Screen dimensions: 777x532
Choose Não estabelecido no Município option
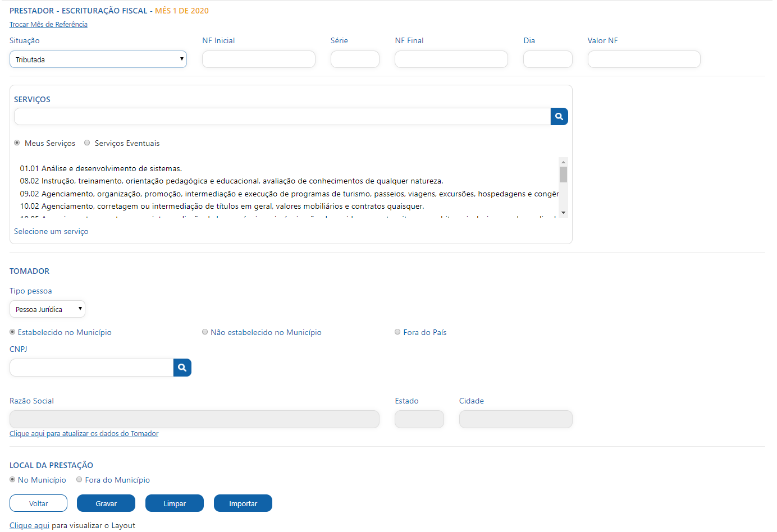click(x=205, y=332)
